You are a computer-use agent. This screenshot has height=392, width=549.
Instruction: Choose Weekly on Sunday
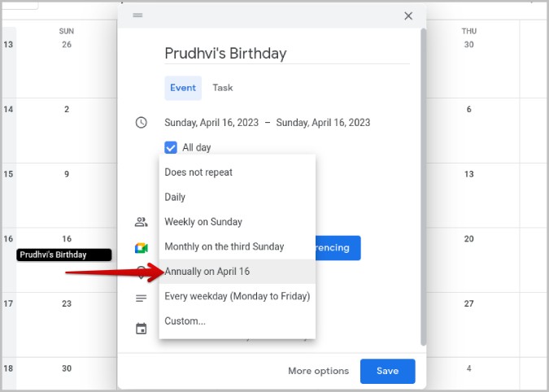tap(237, 222)
